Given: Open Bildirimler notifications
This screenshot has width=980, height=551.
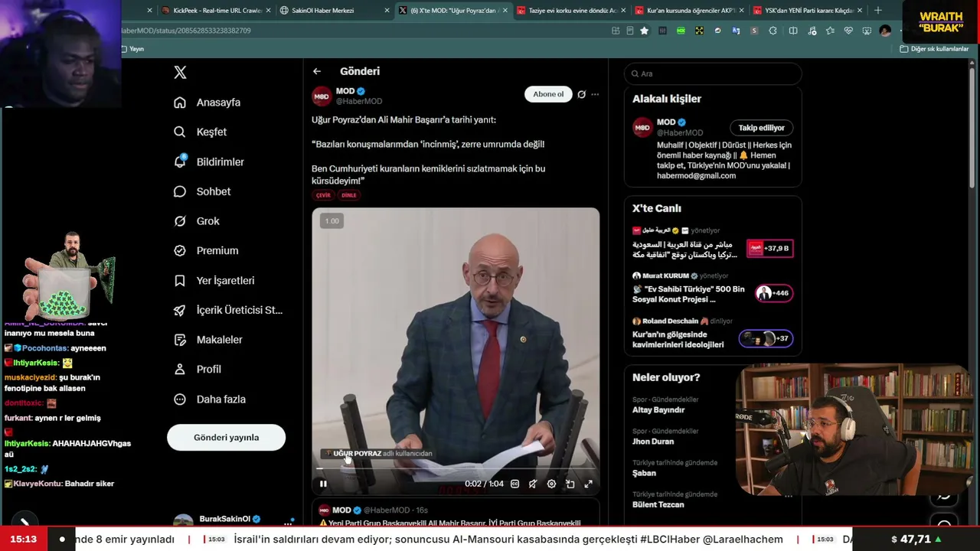Looking at the screenshot, I should (x=209, y=161).
